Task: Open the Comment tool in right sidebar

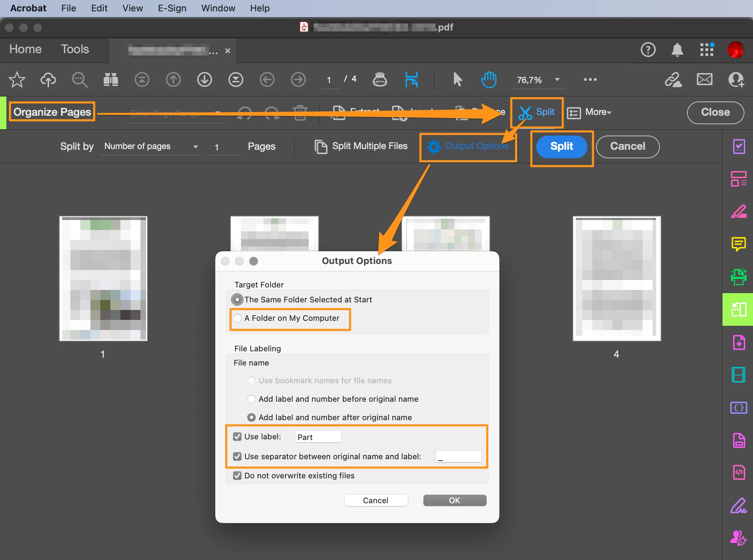Action: (738, 243)
